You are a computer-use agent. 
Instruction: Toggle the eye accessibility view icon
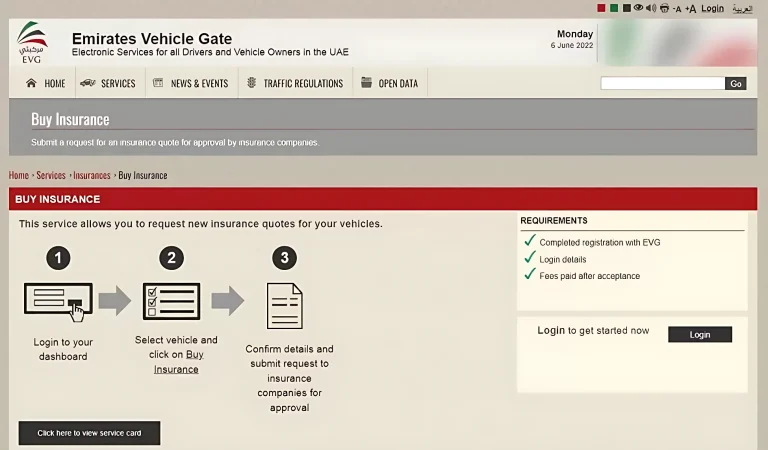(x=639, y=8)
